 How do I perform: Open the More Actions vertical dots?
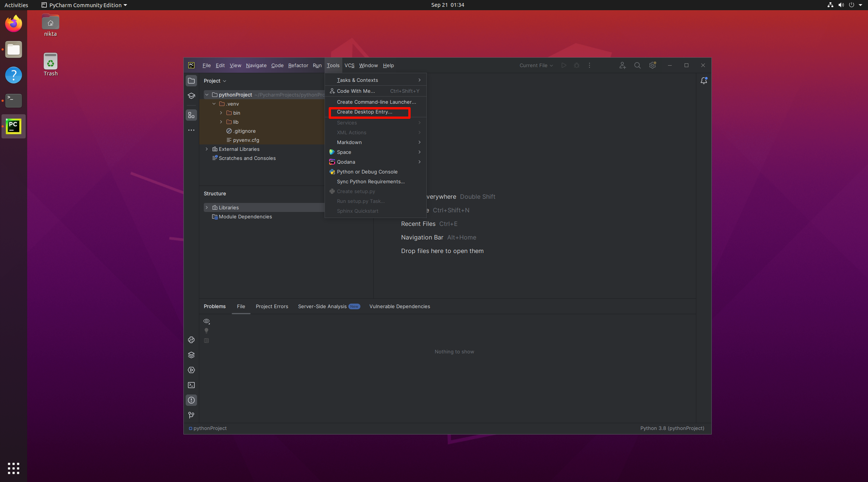click(589, 65)
